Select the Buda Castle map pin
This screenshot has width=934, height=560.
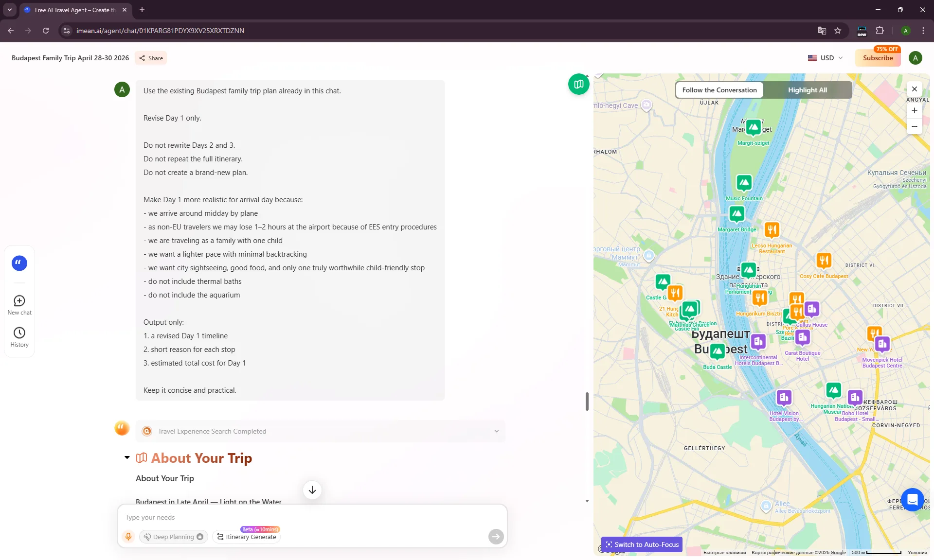click(x=717, y=351)
